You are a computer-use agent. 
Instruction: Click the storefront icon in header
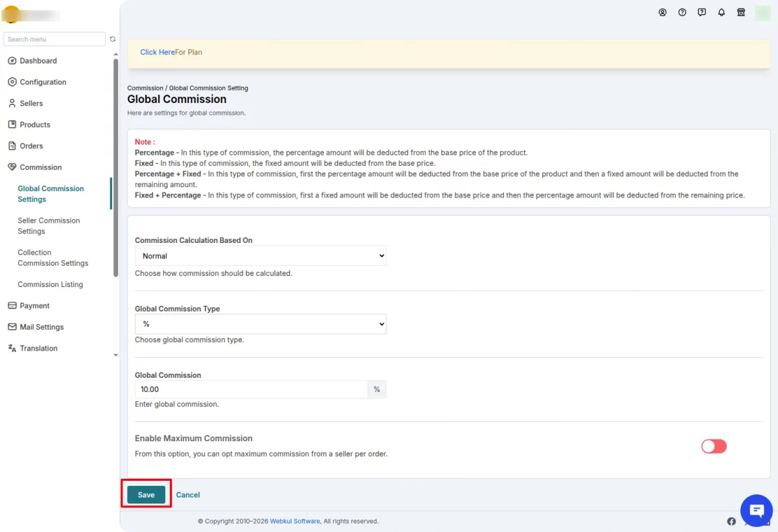[x=741, y=12]
